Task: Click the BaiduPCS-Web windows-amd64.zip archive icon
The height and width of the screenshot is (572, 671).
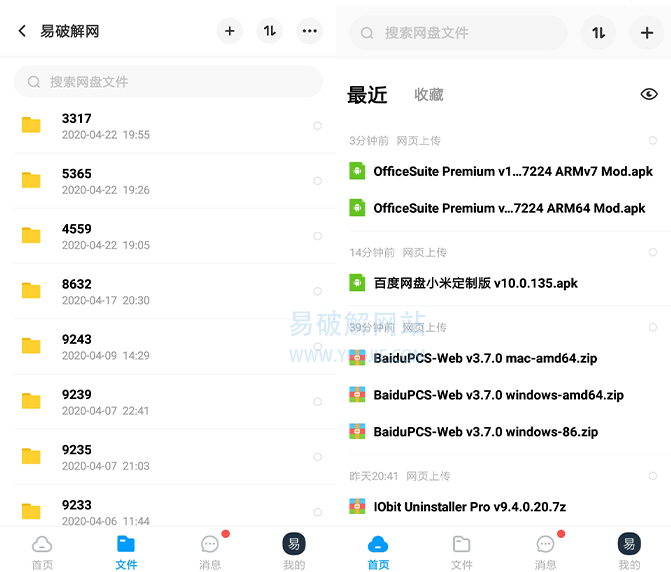Action: (357, 395)
